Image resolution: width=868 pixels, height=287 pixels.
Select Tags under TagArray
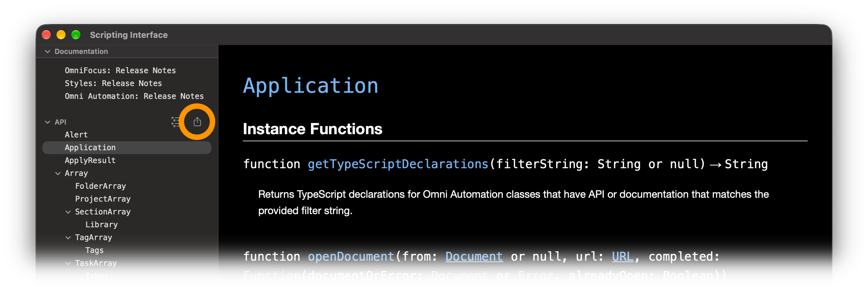click(94, 250)
